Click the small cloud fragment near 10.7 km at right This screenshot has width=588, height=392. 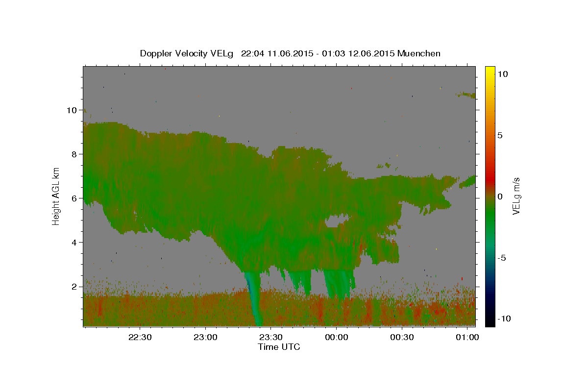coord(465,95)
